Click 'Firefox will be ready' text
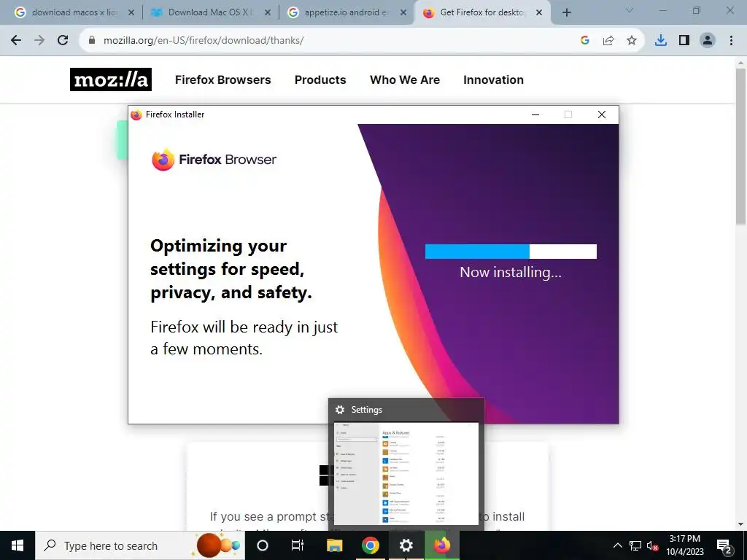 point(244,338)
